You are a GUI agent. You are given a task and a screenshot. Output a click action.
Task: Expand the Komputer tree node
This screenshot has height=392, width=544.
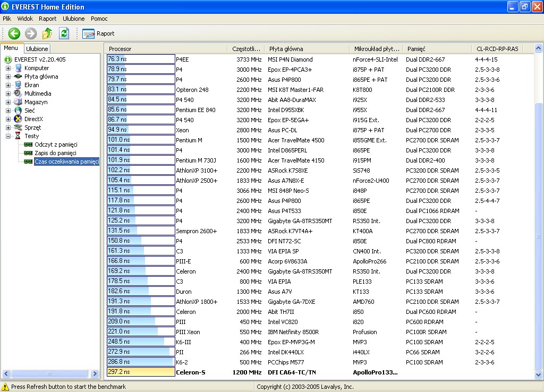[8, 69]
